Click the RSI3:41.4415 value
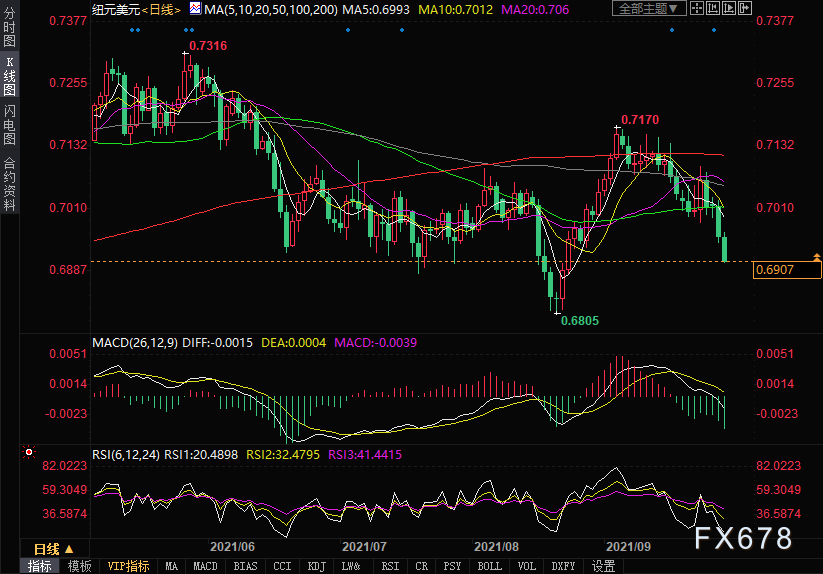Screen dimensions: 823x574 pyautogui.click(x=365, y=454)
